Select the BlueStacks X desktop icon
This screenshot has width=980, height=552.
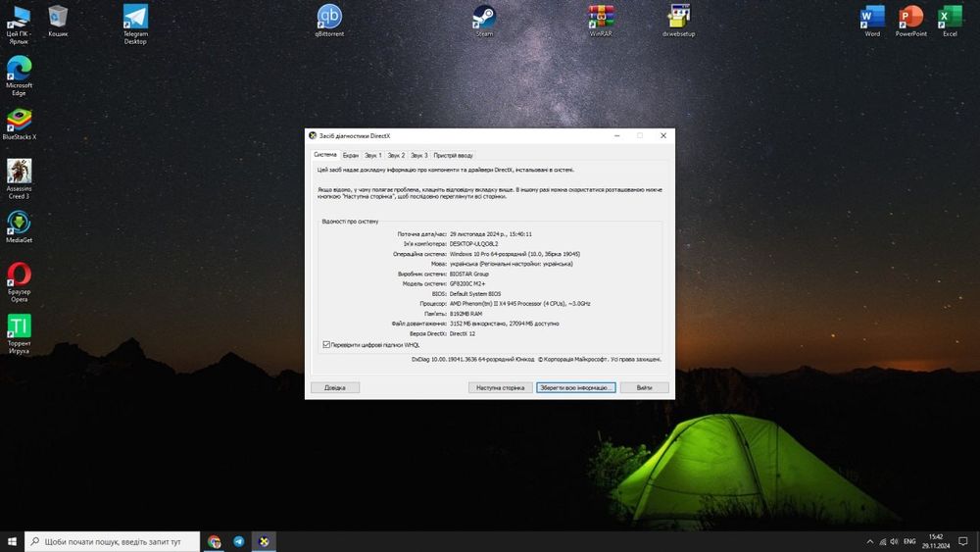[19, 125]
